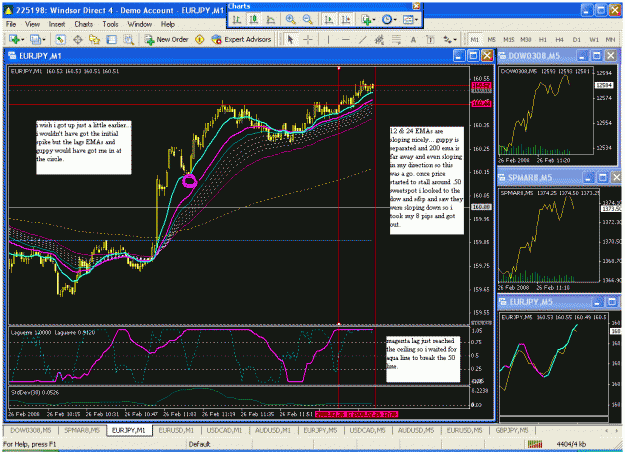The image size is (625, 452).
Task: Switch timeframe to D1
Action: point(577,39)
